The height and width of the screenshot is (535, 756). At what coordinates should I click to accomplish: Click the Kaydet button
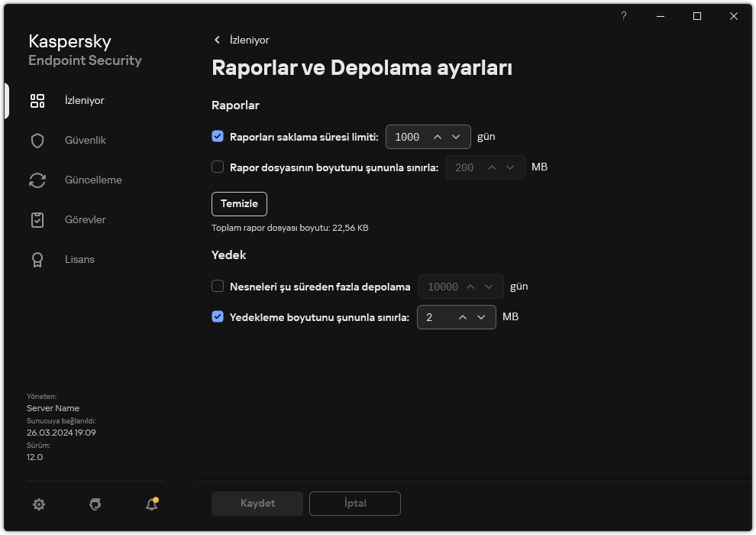tap(257, 503)
